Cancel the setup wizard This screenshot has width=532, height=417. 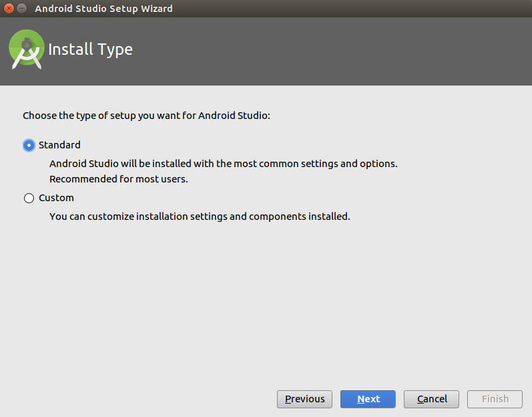tap(431, 399)
